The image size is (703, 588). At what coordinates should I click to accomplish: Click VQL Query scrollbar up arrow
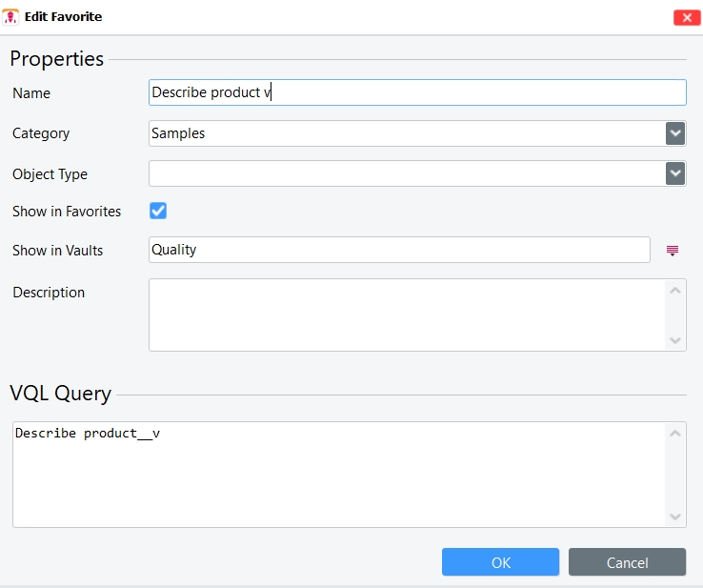click(675, 434)
